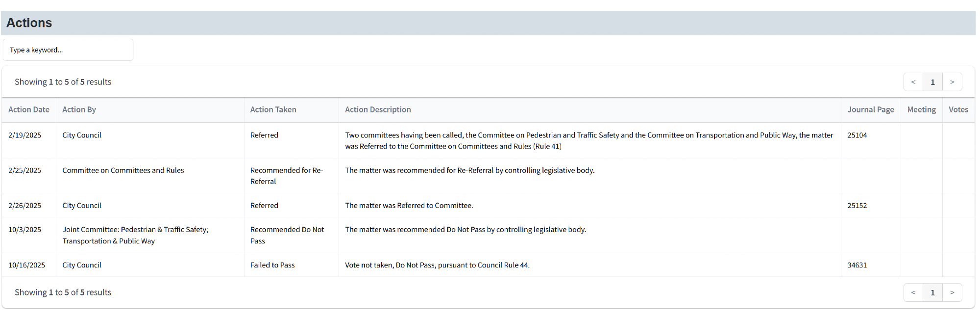The image size is (980, 315).
Task: Sort by Action Date column header
Action: [x=29, y=110]
